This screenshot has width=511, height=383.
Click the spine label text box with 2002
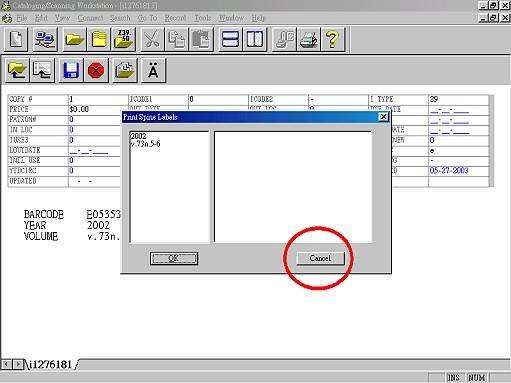(x=169, y=187)
